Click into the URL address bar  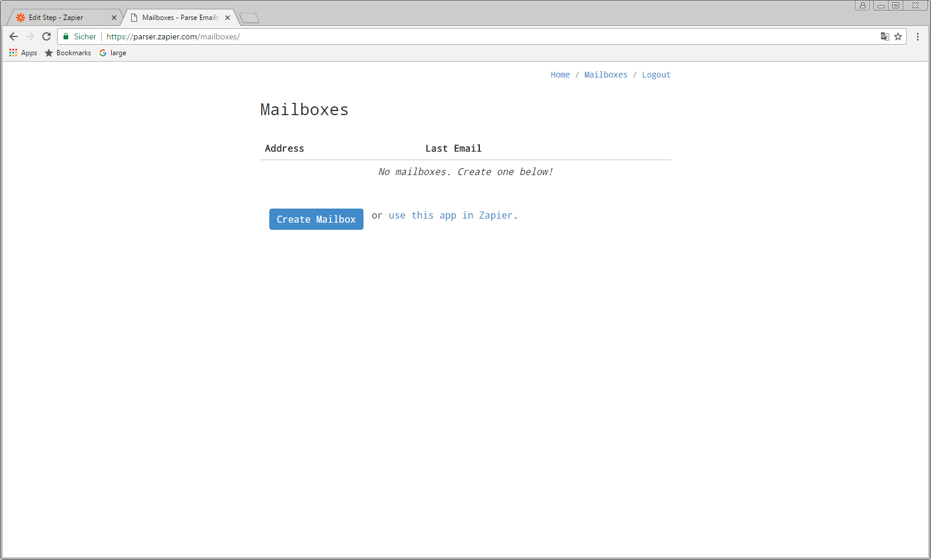[470, 36]
